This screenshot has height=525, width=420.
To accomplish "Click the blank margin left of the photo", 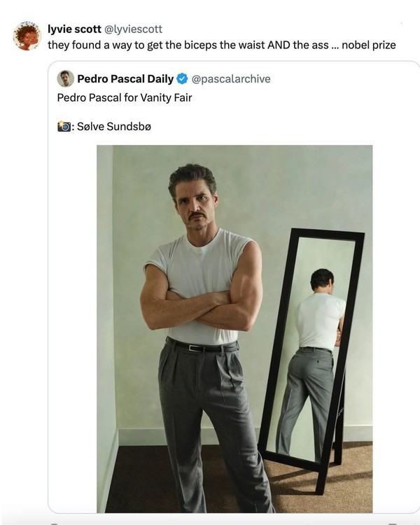I will point(72,329).
